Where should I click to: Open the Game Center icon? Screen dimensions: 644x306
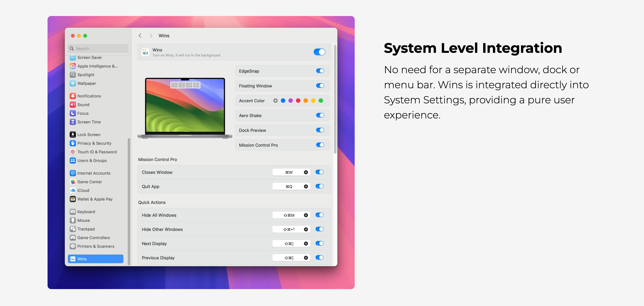(73, 182)
